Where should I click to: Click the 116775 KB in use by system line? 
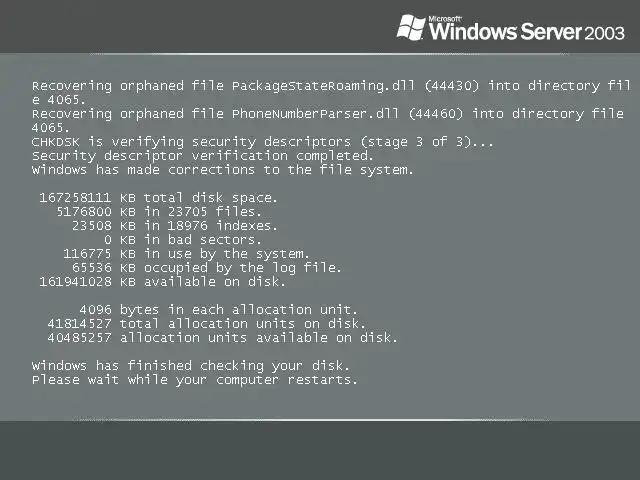pyautogui.click(x=186, y=254)
